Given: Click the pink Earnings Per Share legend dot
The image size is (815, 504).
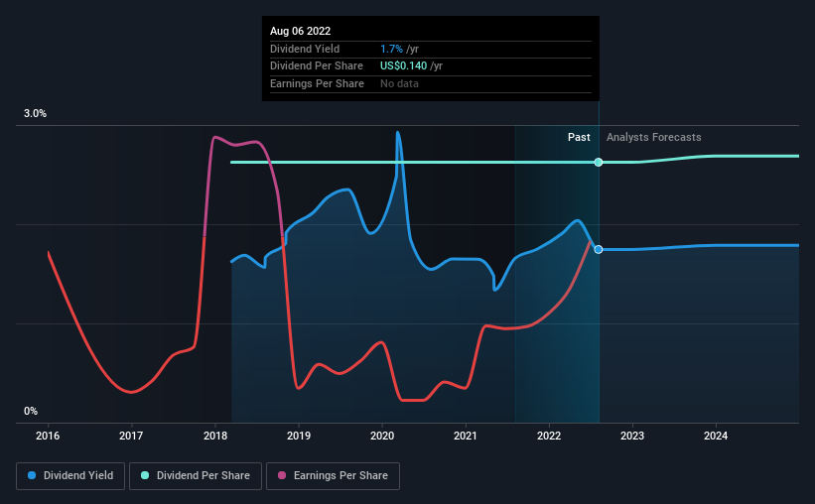Looking at the screenshot, I should click(x=282, y=475).
